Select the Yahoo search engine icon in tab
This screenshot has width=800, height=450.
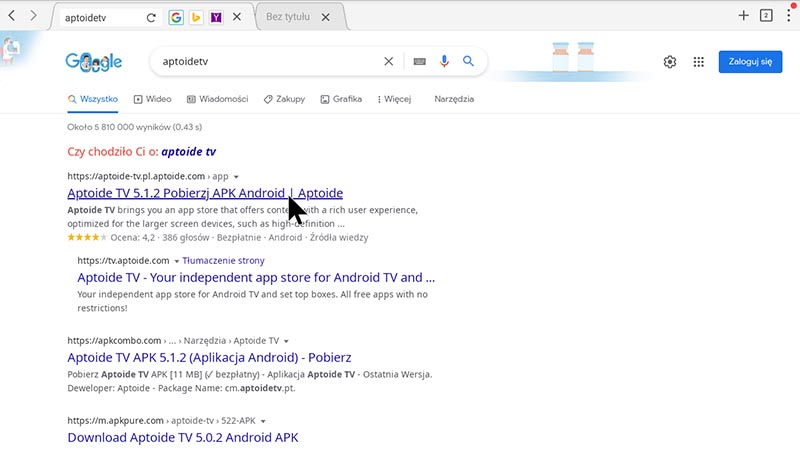pyautogui.click(x=216, y=17)
